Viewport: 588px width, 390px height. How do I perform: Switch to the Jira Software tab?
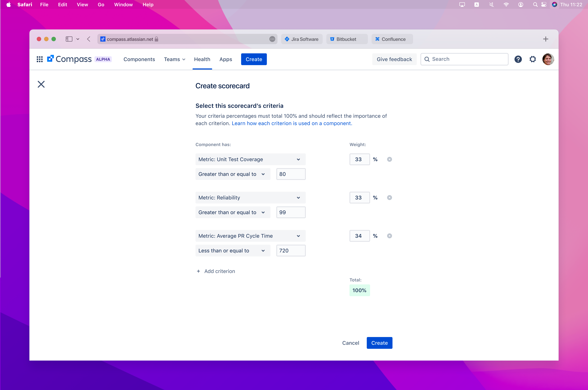tap(302, 39)
